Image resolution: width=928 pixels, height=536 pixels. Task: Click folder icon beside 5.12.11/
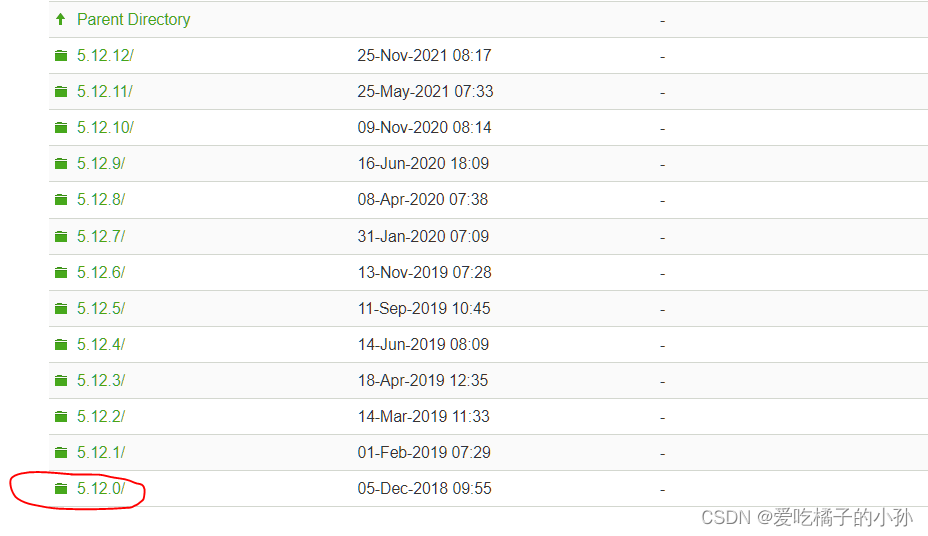61,92
